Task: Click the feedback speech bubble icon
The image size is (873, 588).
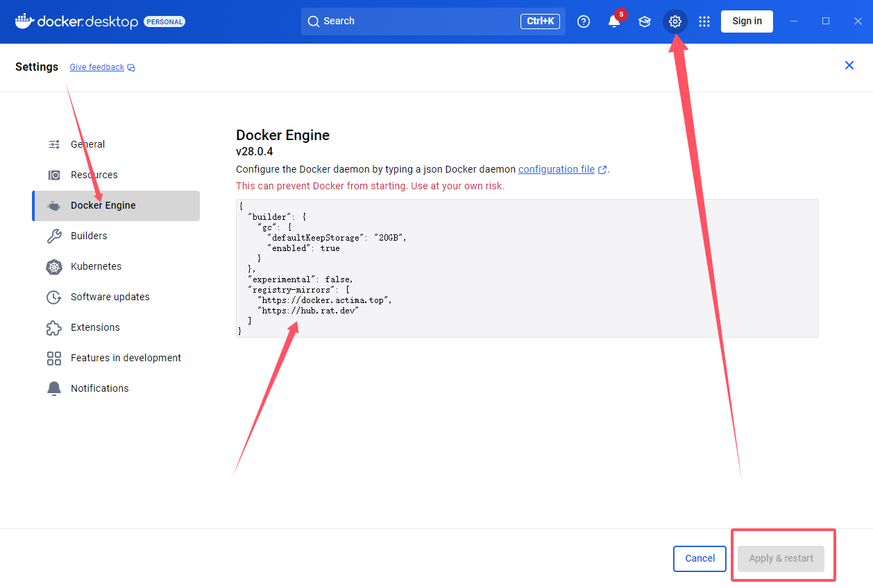Action: pyautogui.click(x=132, y=68)
